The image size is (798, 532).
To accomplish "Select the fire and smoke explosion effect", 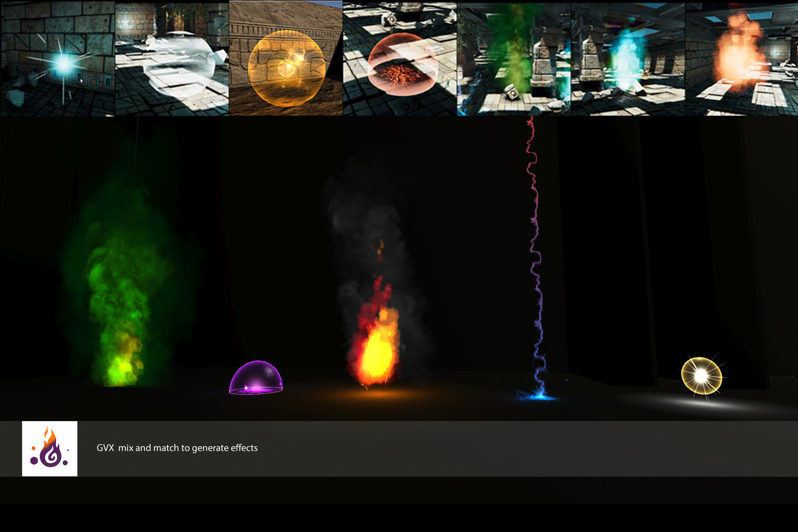I will (x=381, y=319).
